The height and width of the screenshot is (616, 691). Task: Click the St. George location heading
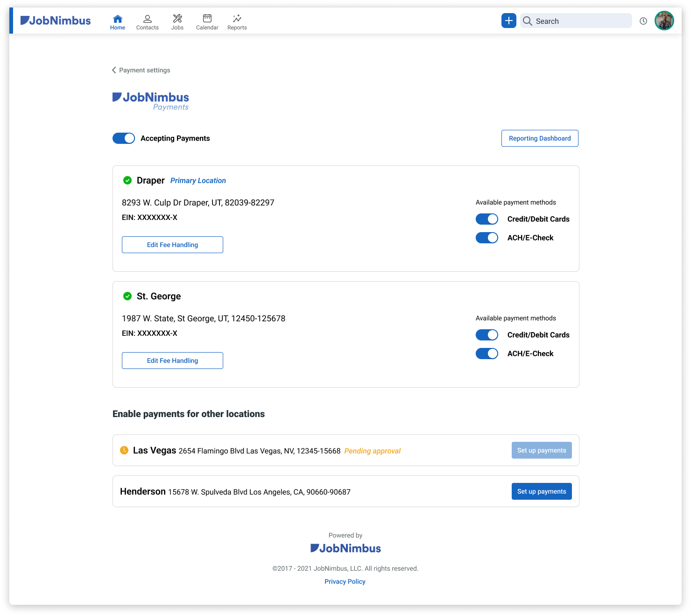pos(159,296)
